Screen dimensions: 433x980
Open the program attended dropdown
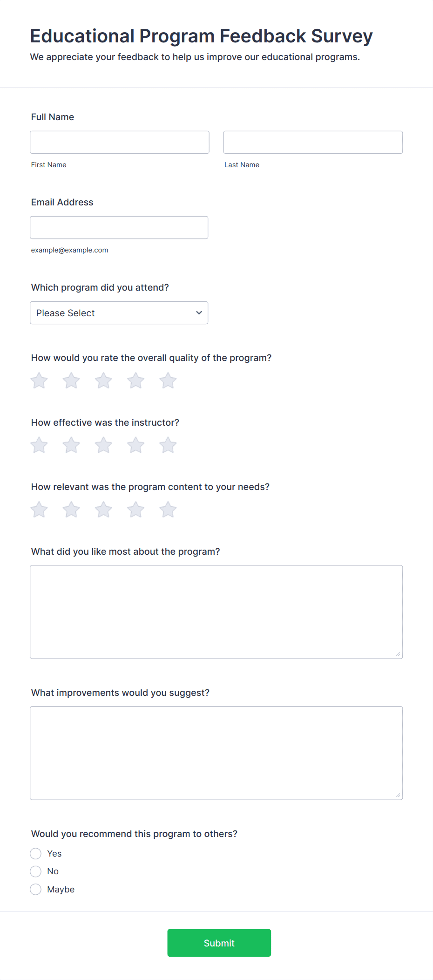coord(119,313)
